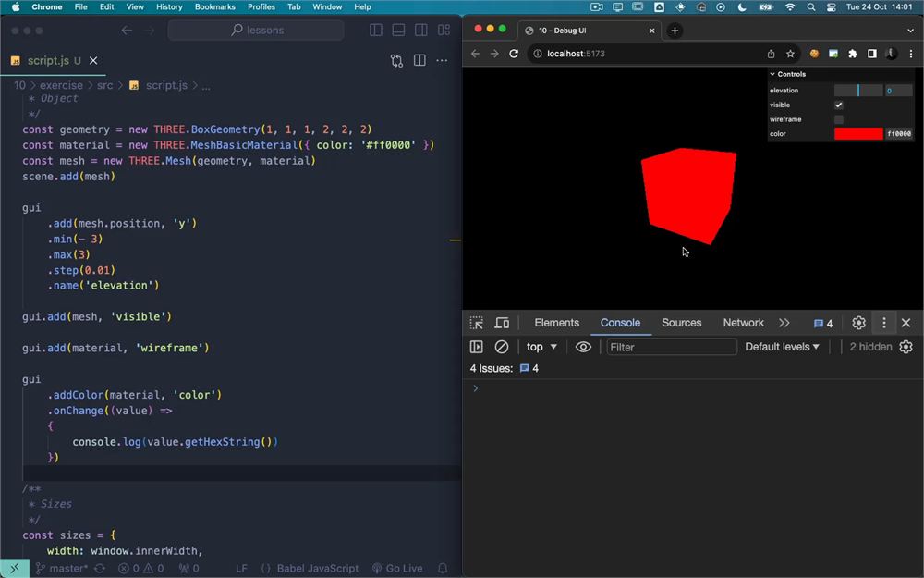Click the ff0000 hex color field
The width and height of the screenshot is (924, 578).
coord(899,134)
